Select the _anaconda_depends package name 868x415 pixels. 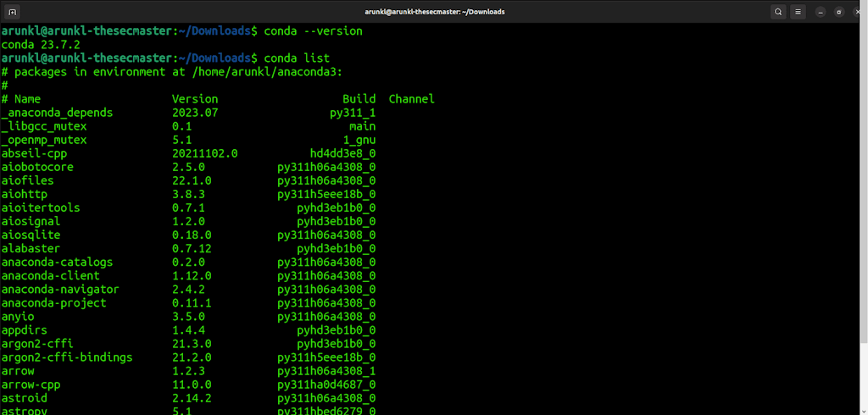(x=57, y=113)
